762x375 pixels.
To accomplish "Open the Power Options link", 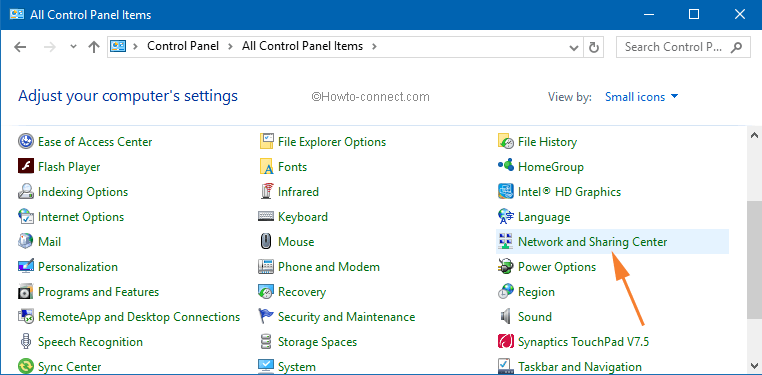I will coord(557,267).
